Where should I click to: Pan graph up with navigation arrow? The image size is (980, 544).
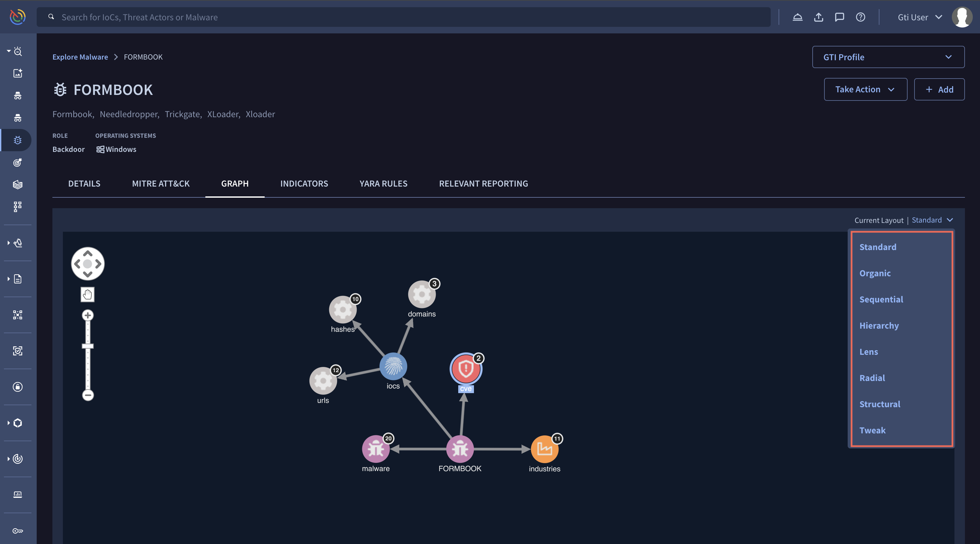click(x=87, y=253)
